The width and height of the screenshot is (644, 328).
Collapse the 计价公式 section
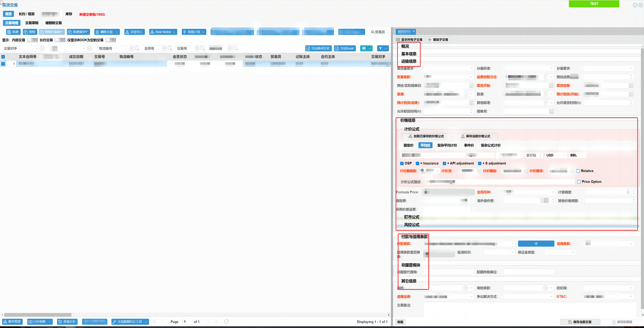pyautogui.click(x=401, y=129)
